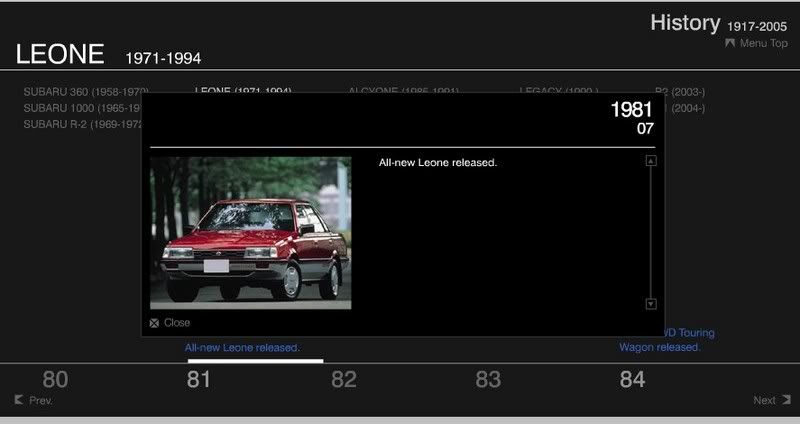Select year 82 on timeline
800x424 pixels.
pos(343,380)
